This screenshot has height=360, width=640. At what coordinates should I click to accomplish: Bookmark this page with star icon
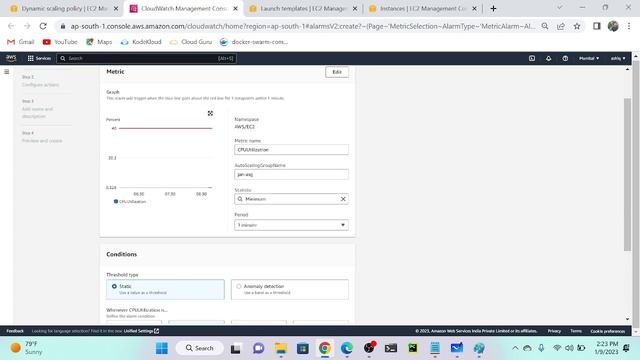pos(577,26)
